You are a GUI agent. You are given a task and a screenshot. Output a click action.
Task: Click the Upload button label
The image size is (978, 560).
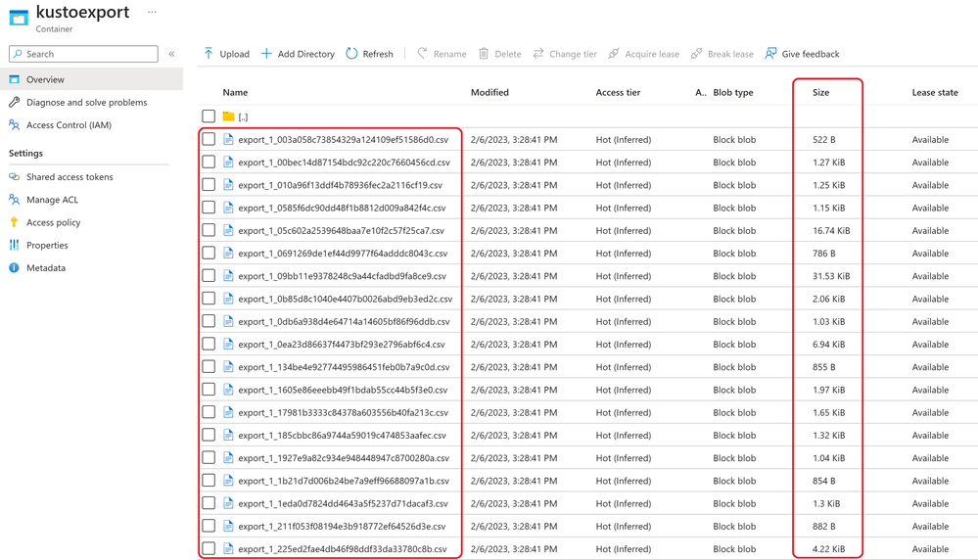[x=235, y=54]
